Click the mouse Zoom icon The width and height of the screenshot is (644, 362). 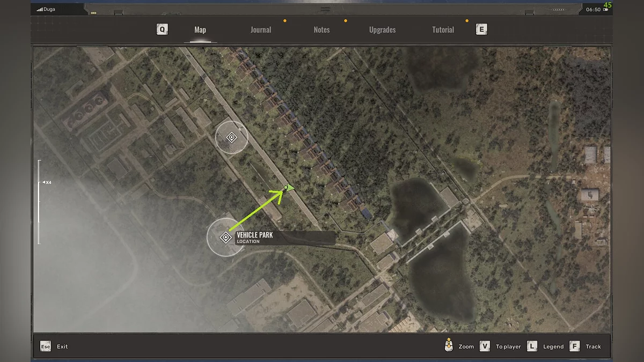(x=449, y=345)
